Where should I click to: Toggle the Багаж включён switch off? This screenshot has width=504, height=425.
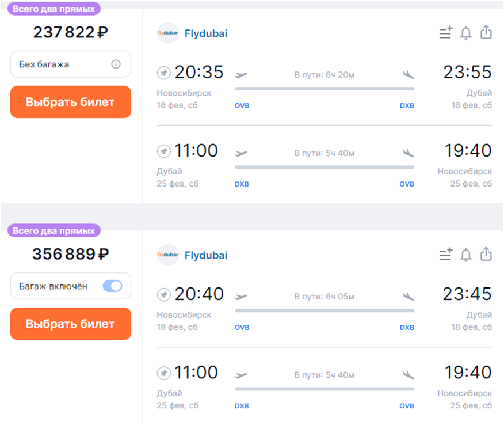coord(112,286)
